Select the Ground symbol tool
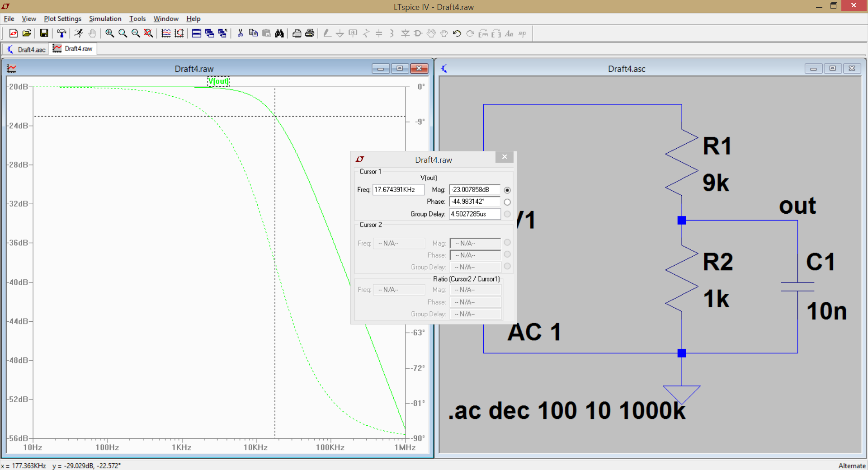Image resolution: width=868 pixels, height=470 pixels. [x=340, y=33]
